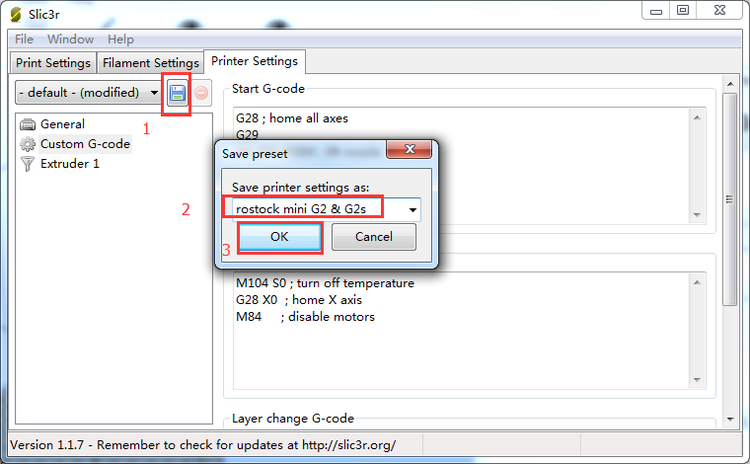Image resolution: width=750 pixels, height=464 pixels.
Task: Open the File menu
Action: point(24,39)
